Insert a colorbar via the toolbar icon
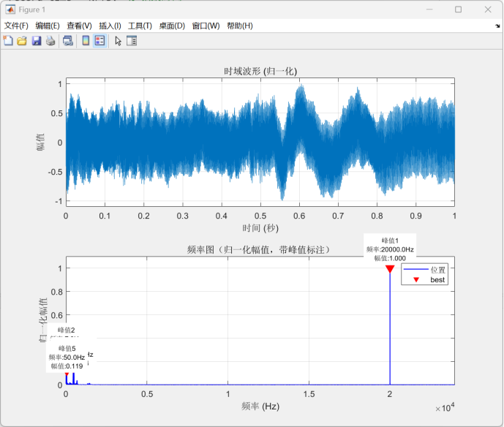 coord(86,41)
